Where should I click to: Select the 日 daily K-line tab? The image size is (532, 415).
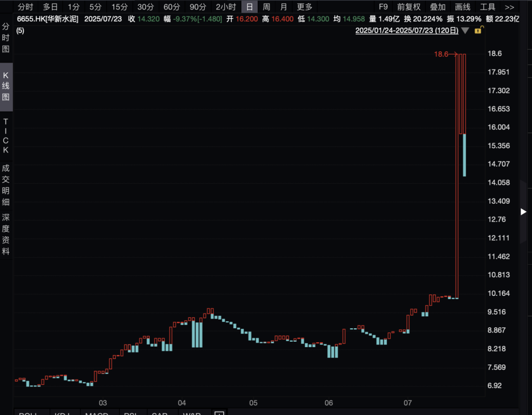[250, 7]
